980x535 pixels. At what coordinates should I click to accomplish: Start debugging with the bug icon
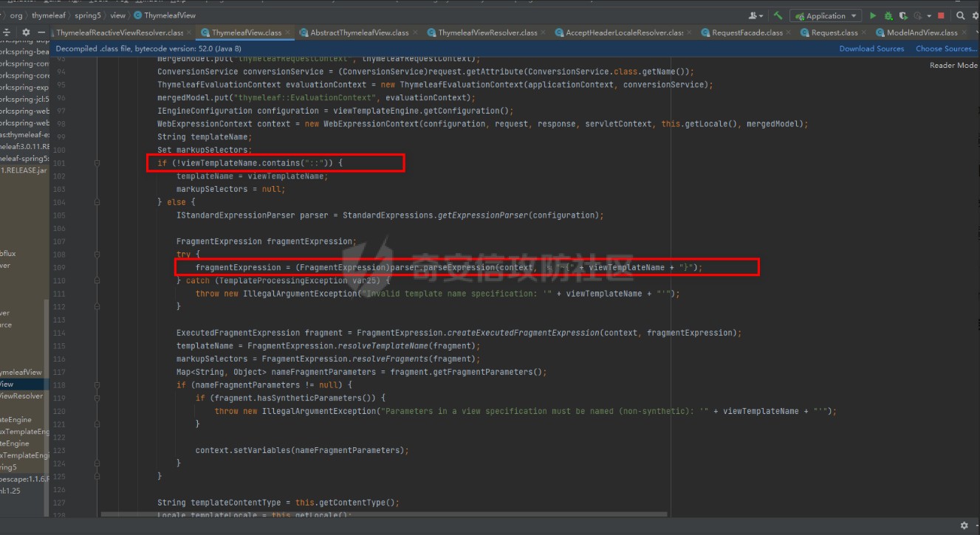click(x=888, y=15)
